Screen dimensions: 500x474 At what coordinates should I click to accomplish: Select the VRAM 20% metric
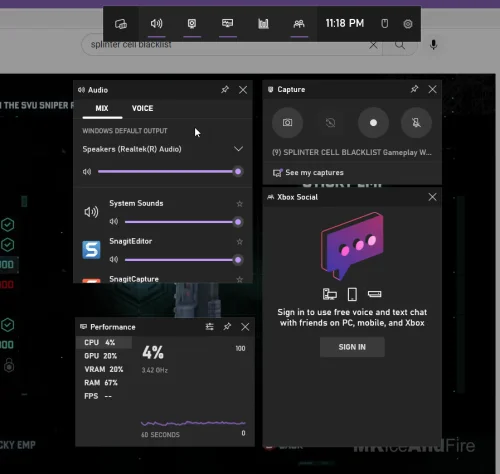pos(104,369)
